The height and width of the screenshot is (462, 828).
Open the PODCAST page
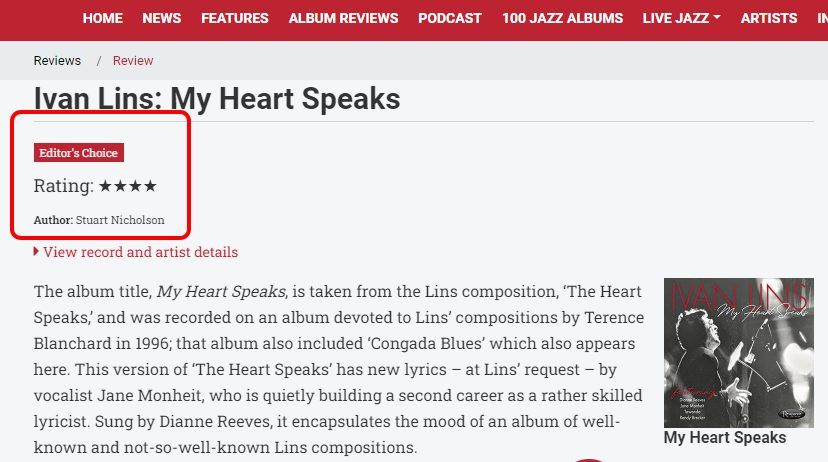click(x=450, y=18)
